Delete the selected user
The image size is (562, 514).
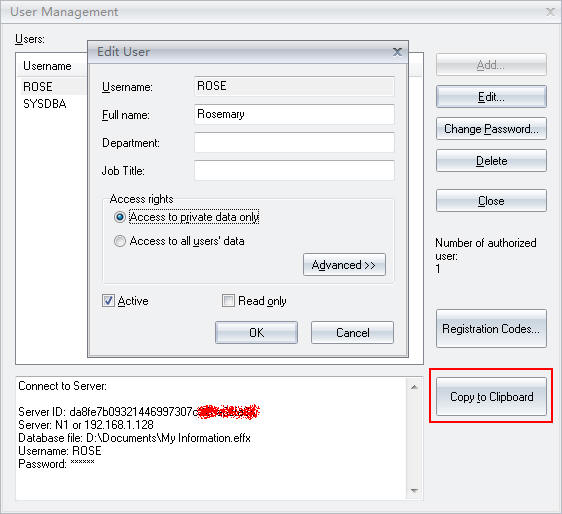(x=491, y=161)
